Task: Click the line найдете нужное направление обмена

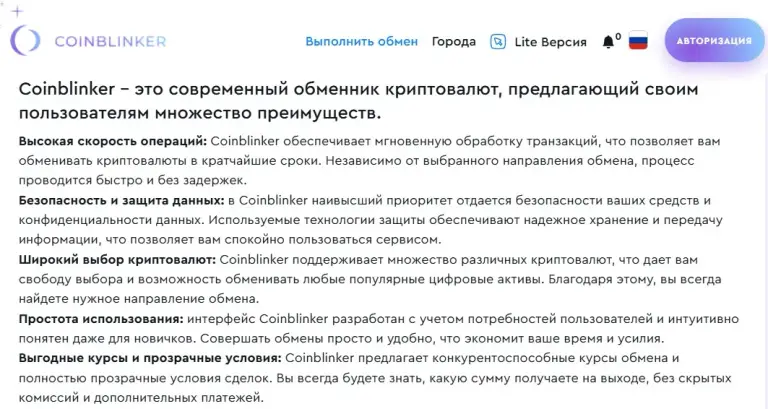Action: click(x=139, y=299)
